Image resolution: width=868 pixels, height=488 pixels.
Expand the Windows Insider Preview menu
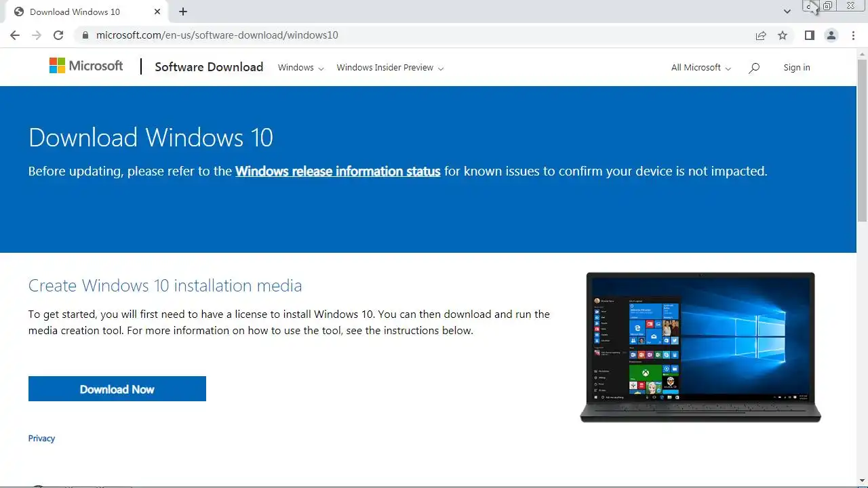(390, 68)
